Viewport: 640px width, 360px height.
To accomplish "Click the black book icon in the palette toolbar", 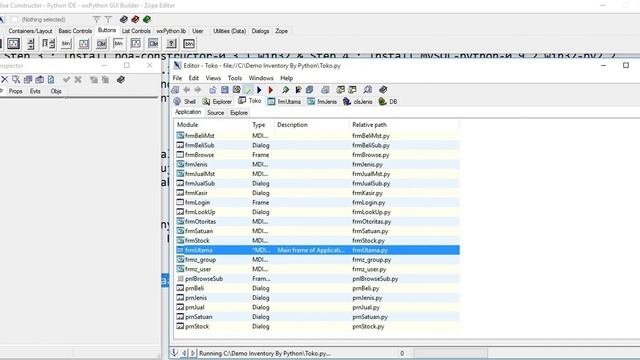I will [124, 19].
